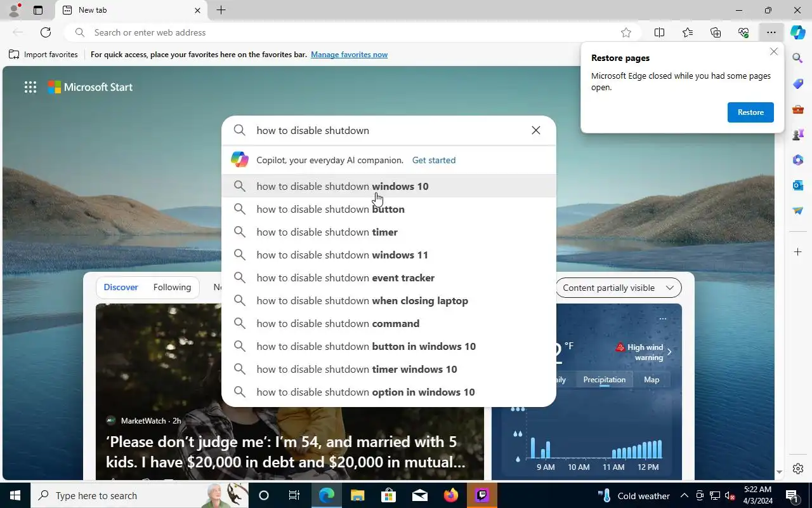This screenshot has width=812, height=508.
Task: Open Microsoft Start apps grid
Action: coord(30,87)
